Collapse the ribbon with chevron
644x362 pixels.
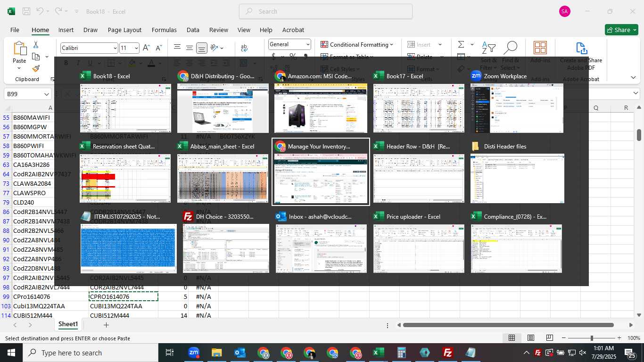coord(633,77)
